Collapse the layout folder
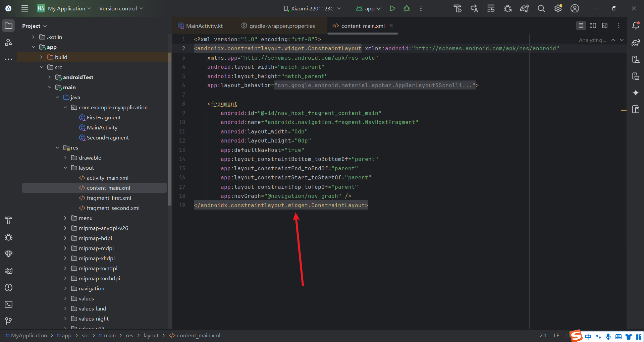This screenshot has height=342, width=644. (x=65, y=168)
